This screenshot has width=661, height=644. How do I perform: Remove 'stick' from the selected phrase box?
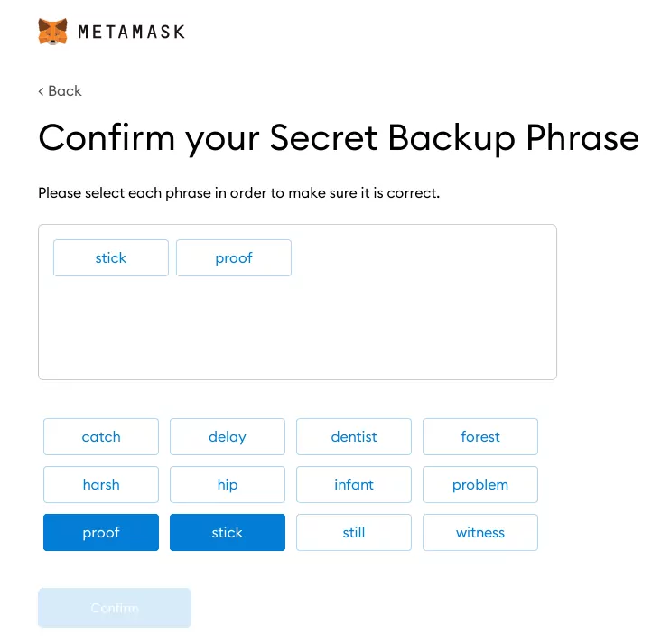pyautogui.click(x=111, y=258)
